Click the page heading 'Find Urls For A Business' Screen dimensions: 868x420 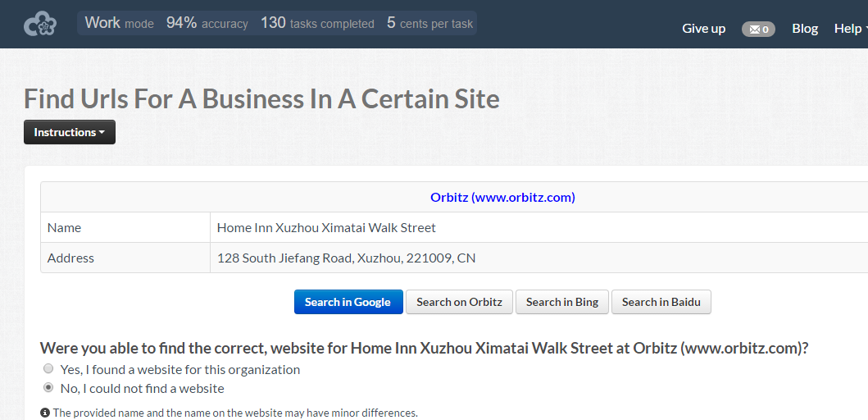click(x=261, y=99)
